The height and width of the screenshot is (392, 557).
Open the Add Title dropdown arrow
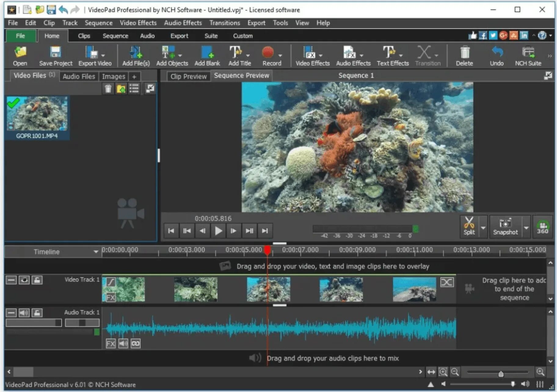click(248, 56)
